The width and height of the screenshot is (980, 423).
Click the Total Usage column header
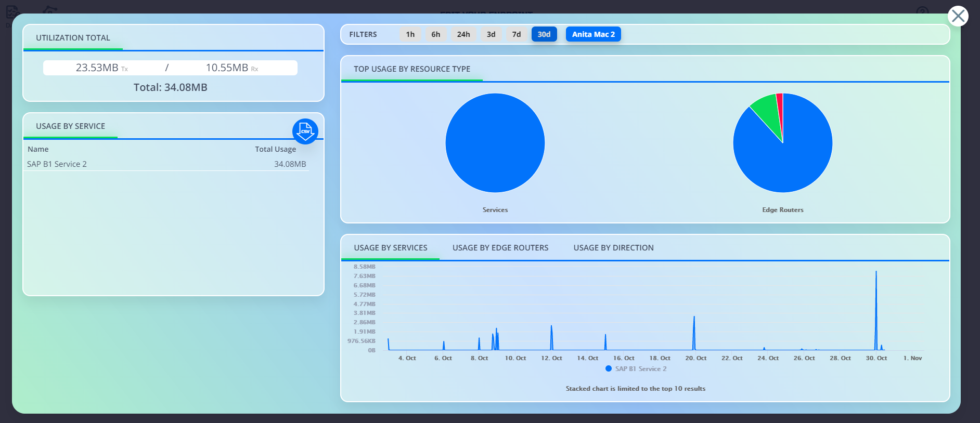pos(275,149)
